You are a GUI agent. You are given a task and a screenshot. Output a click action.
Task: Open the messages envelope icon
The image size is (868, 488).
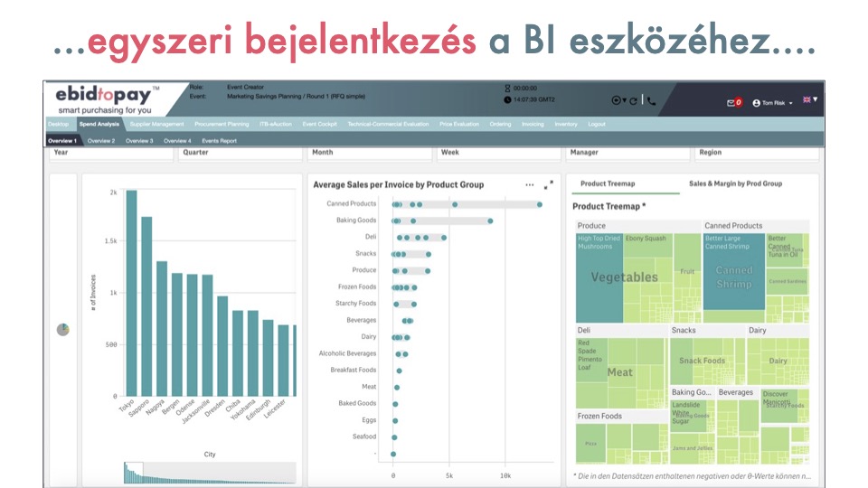click(731, 103)
